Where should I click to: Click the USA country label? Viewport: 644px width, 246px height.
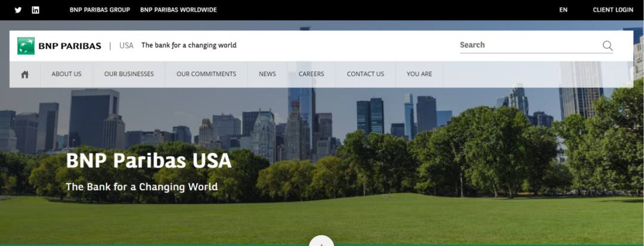[126, 45]
